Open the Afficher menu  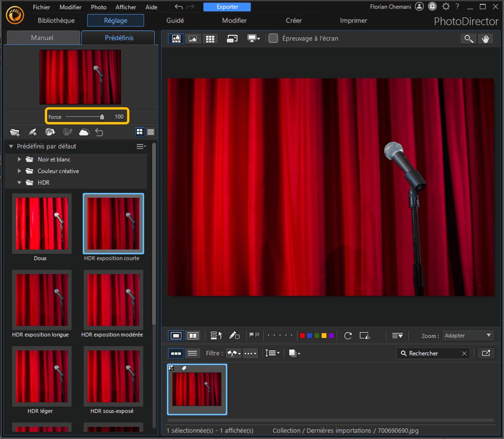tap(126, 7)
